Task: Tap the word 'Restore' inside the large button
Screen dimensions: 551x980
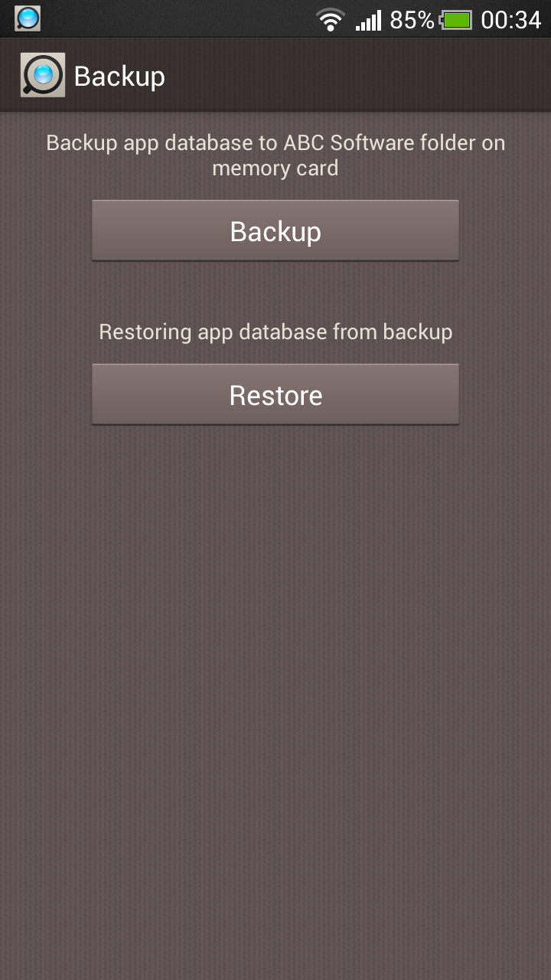Action: coord(275,396)
